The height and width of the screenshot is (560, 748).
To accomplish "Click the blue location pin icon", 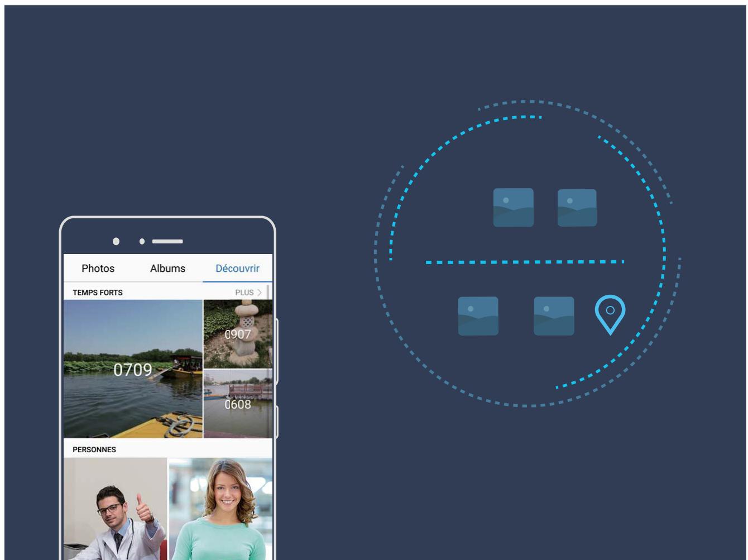I will coord(610,314).
